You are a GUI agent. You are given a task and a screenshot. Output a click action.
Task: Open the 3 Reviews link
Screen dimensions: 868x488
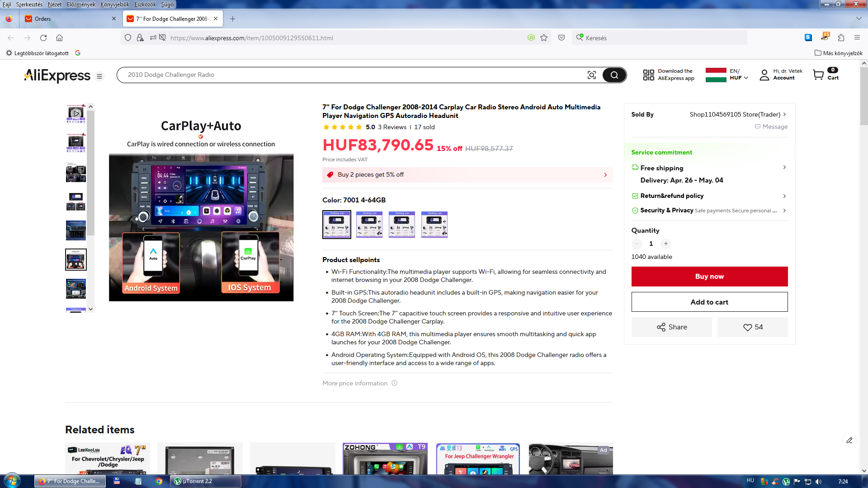(392, 127)
